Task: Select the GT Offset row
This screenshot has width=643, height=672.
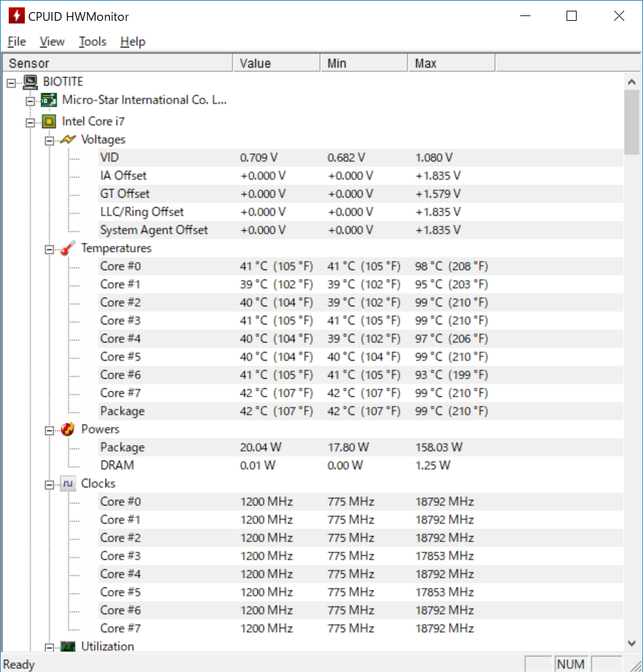Action: pos(360,194)
